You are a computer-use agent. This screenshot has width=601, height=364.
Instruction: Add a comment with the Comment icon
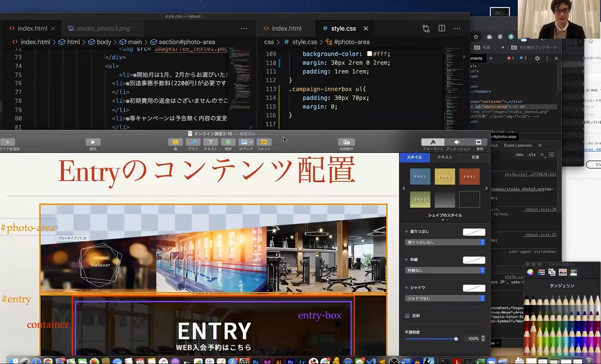point(264,142)
